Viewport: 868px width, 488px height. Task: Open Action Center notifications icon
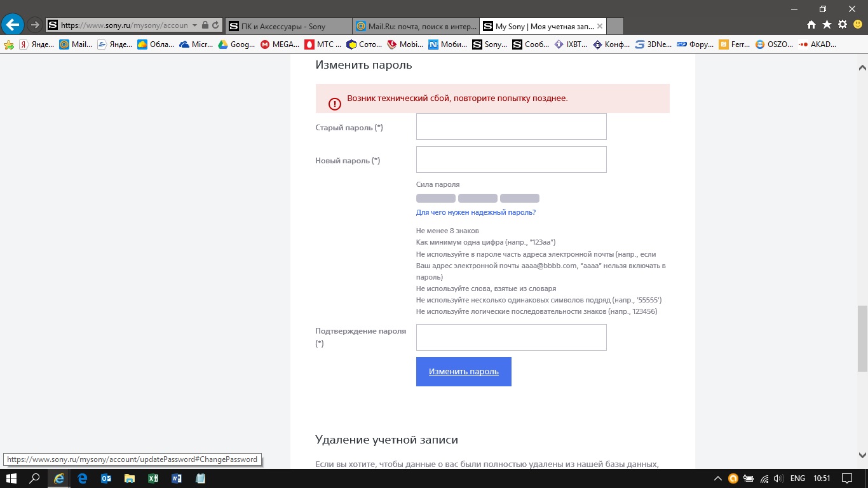click(x=847, y=478)
